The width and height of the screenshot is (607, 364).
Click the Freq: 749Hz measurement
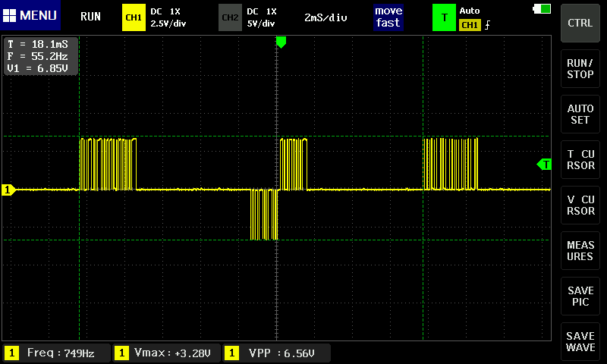pos(56,353)
